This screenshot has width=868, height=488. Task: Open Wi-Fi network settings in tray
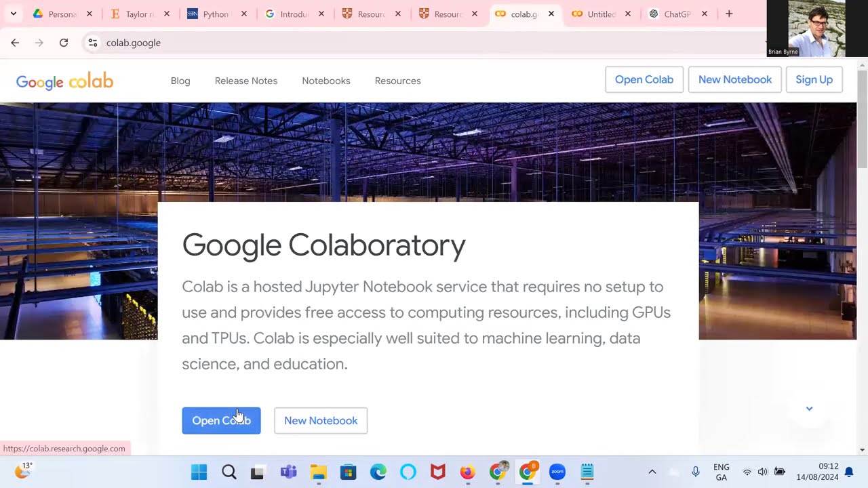[747, 472]
